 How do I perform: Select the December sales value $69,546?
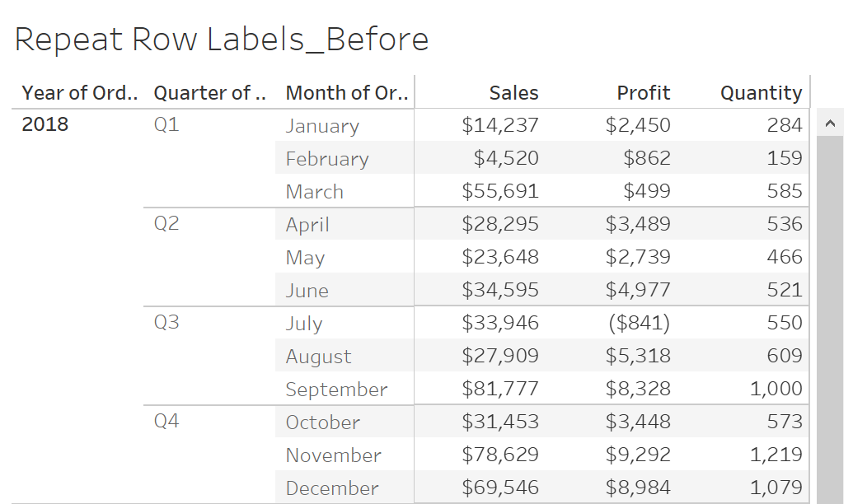(x=500, y=488)
